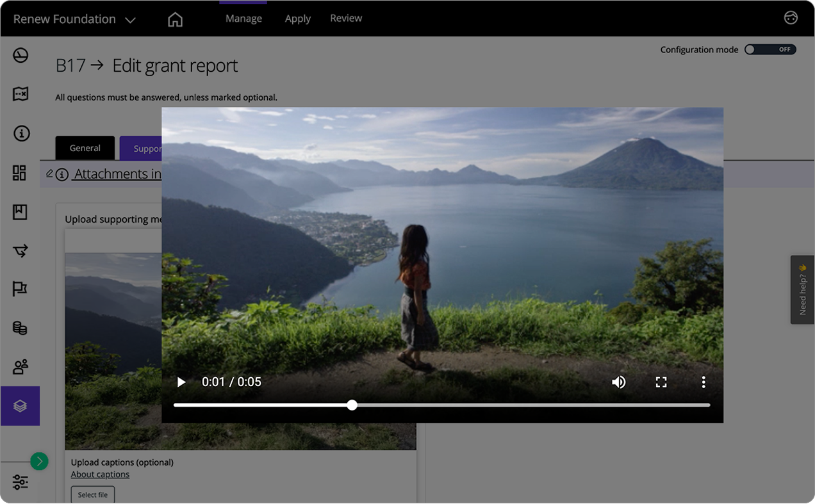Switch to the General tab
Viewport: 815px width, 504px height.
(85, 148)
